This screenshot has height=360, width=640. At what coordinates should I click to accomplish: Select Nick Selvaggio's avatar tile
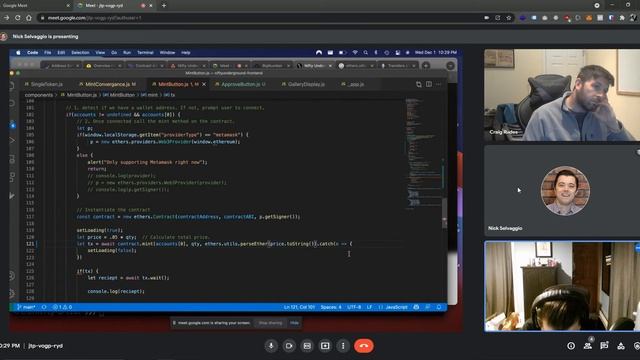tap(562, 191)
